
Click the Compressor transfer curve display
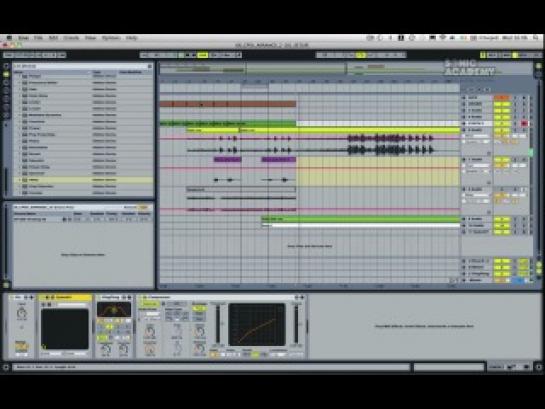[x=257, y=325]
